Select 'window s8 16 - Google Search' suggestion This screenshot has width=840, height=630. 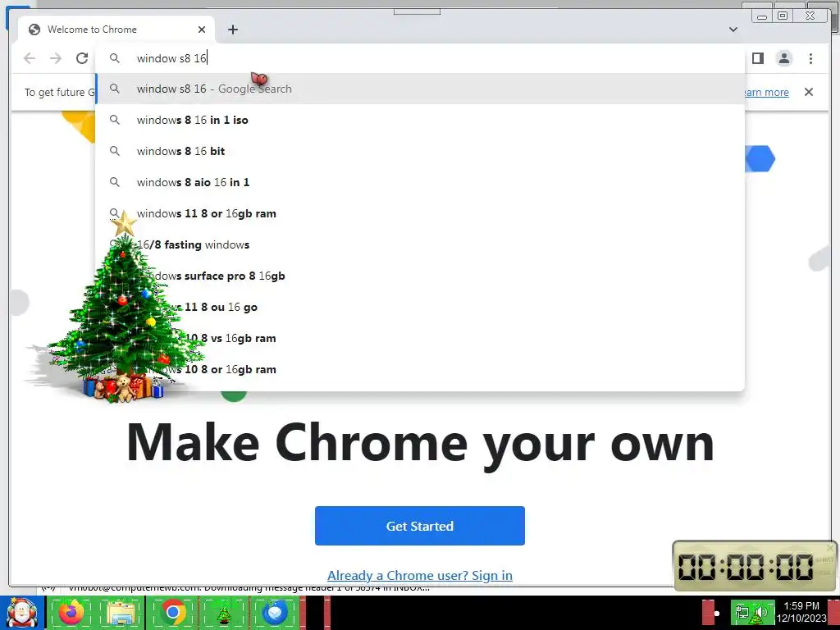[420, 89]
